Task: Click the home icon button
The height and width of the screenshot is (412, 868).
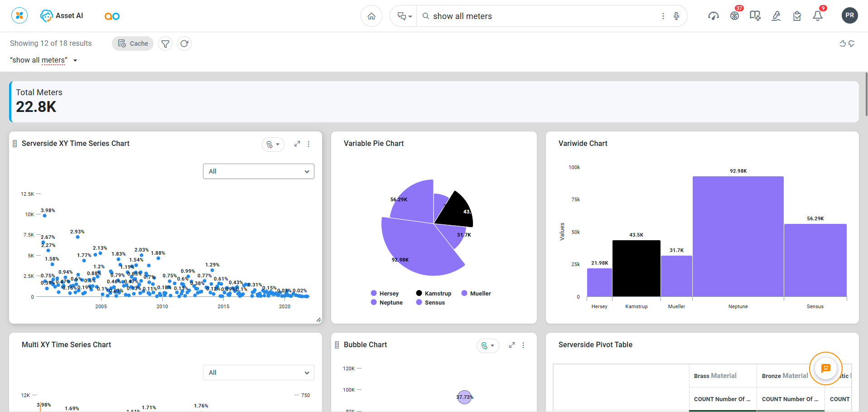Action: 371,16
